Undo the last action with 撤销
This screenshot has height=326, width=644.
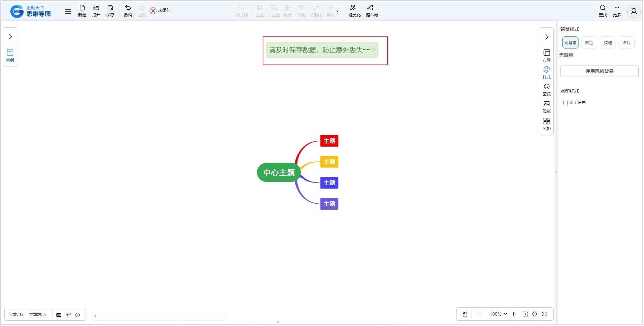point(128,11)
